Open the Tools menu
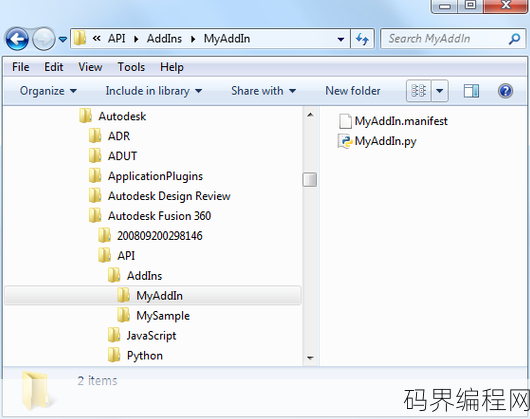Viewport: 530px width, 419px height. (x=131, y=67)
